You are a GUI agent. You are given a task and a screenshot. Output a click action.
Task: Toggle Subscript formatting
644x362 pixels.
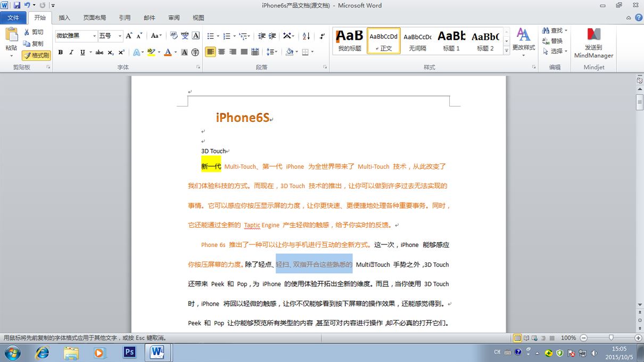pos(111,52)
